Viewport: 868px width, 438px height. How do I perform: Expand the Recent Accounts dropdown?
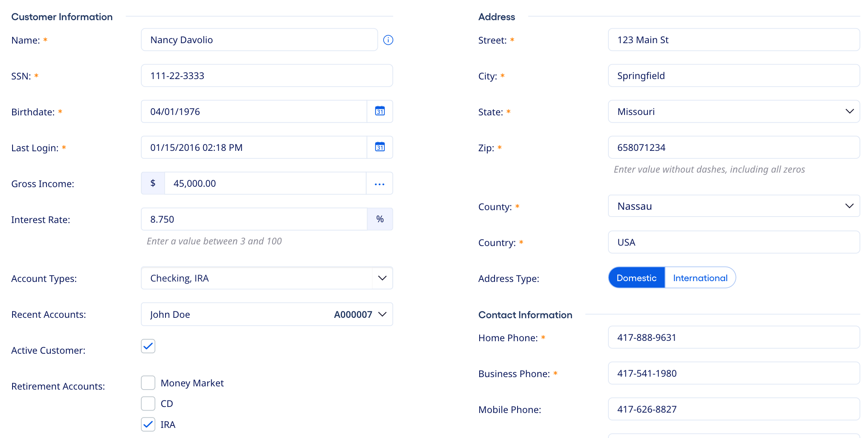coord(382,314)
